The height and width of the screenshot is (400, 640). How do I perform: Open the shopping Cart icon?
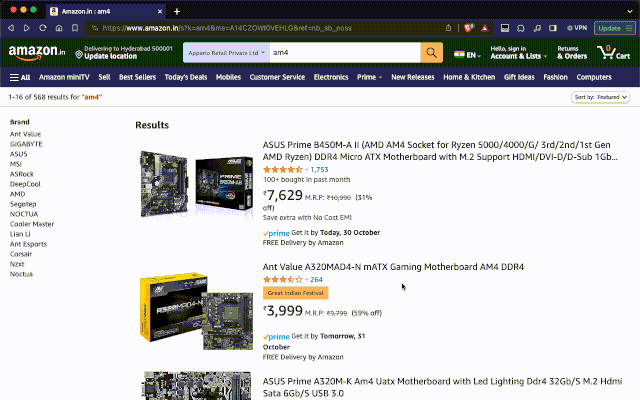(613, 53)
